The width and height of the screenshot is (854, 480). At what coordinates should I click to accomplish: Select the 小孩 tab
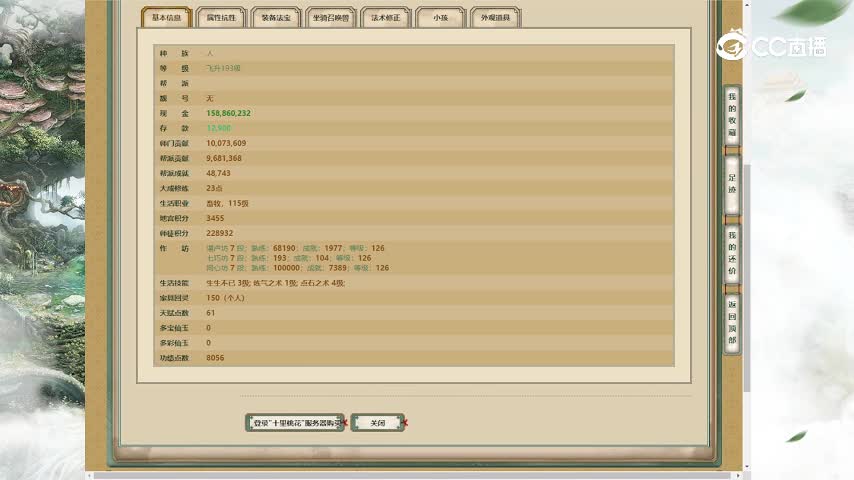point(440,18)
